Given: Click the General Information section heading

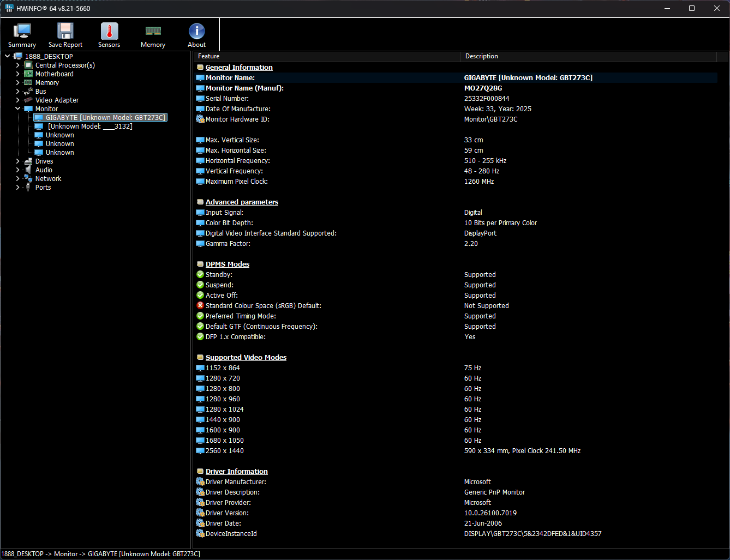Looking at the screenshot, I should [239, 67].
